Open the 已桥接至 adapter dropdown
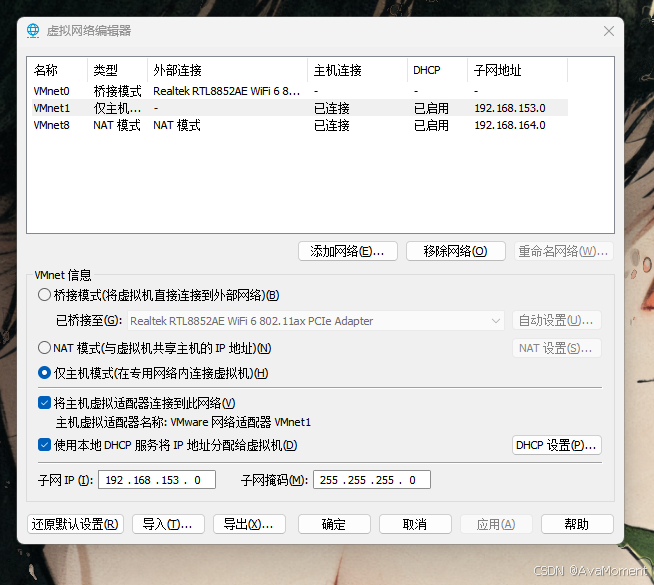The height and width of the screenshot is (585, 654). coord(316,321)
